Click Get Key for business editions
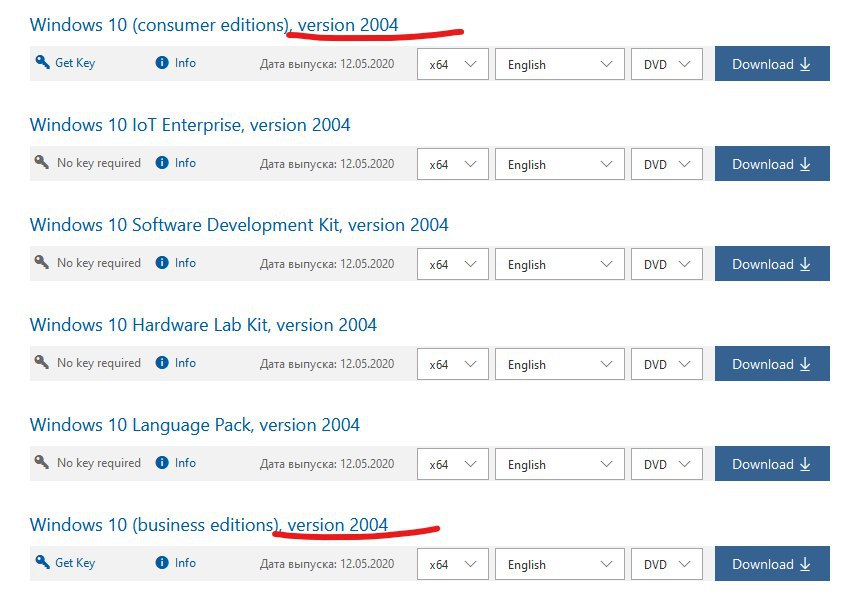857x606 pixels. [x=75, y=563]
